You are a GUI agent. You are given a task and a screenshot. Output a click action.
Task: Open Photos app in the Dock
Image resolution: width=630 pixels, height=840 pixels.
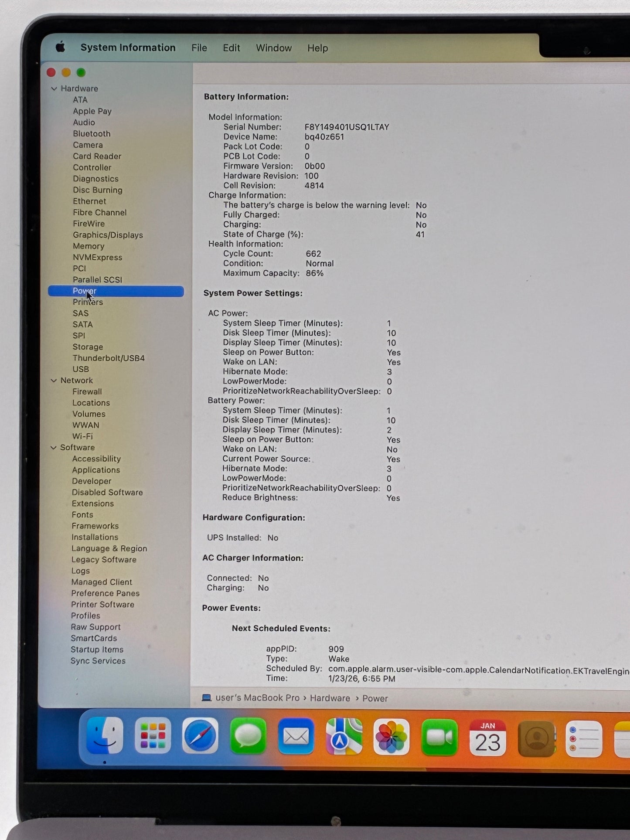click(392, 737)
